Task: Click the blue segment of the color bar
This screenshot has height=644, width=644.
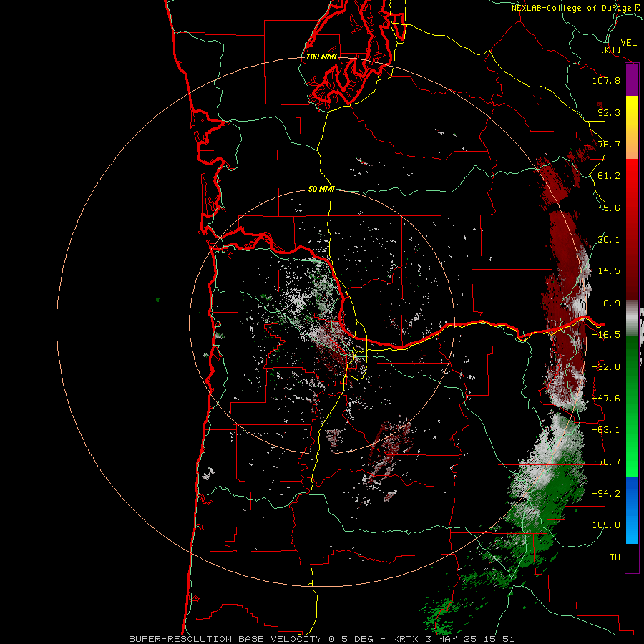Action: pyautogui.click(x=632, y=510)
